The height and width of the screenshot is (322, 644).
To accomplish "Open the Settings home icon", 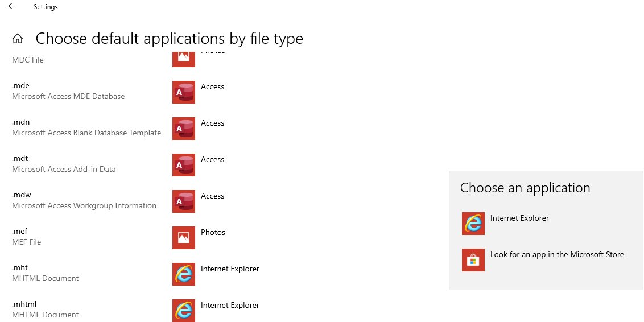I will point(18,39).
